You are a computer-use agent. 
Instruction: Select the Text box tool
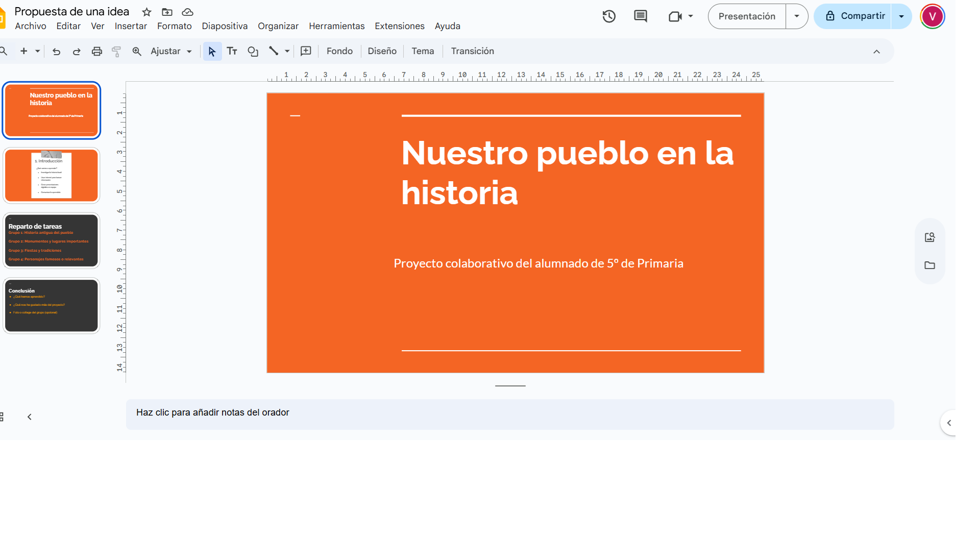(232, 52)
